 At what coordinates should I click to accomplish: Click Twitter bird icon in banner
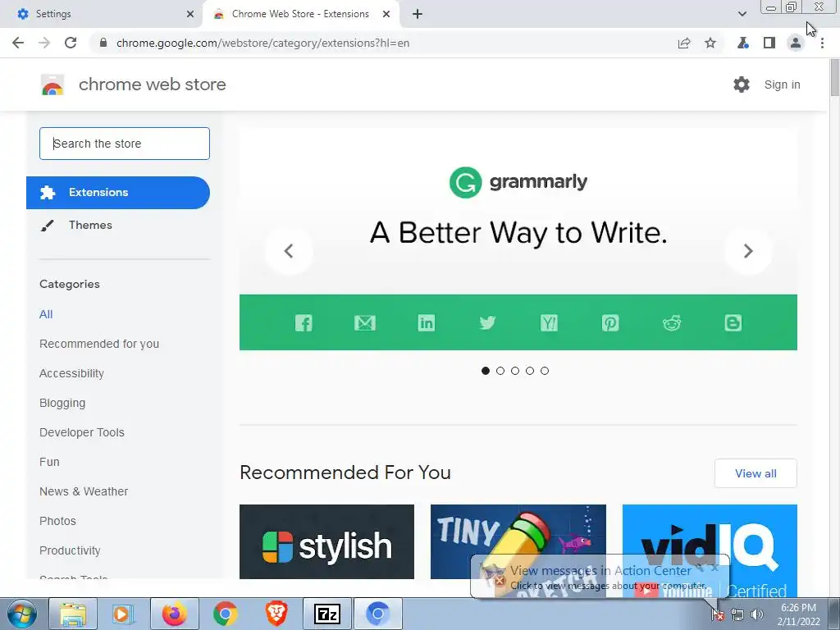487,322
